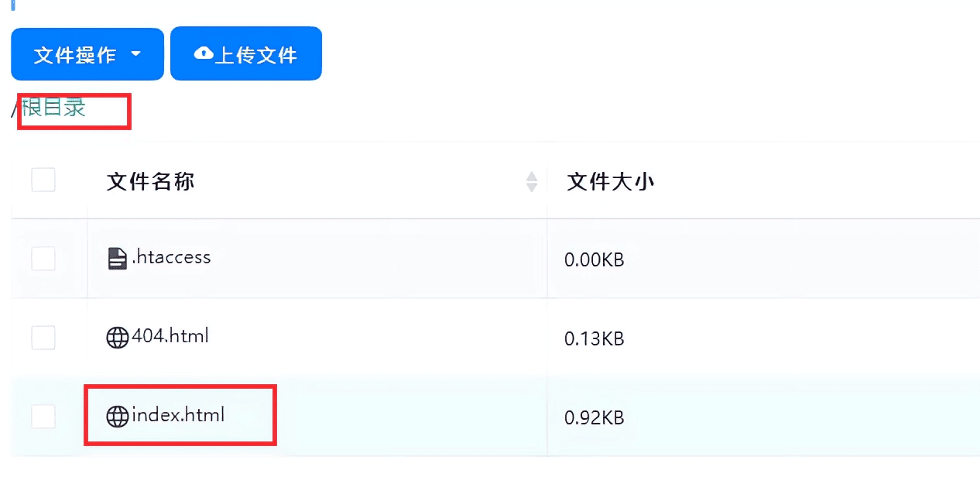Viewport: 980px width, 491px height.
Task: Click the cloud upload icon
Action: pyautogui.click(x=204, y=53)
